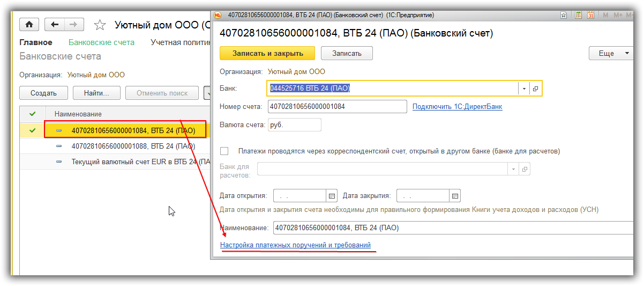This screenshot has height=286, width=644.
Task: Add to favorites with the star icon
Action: click(100, 25)
